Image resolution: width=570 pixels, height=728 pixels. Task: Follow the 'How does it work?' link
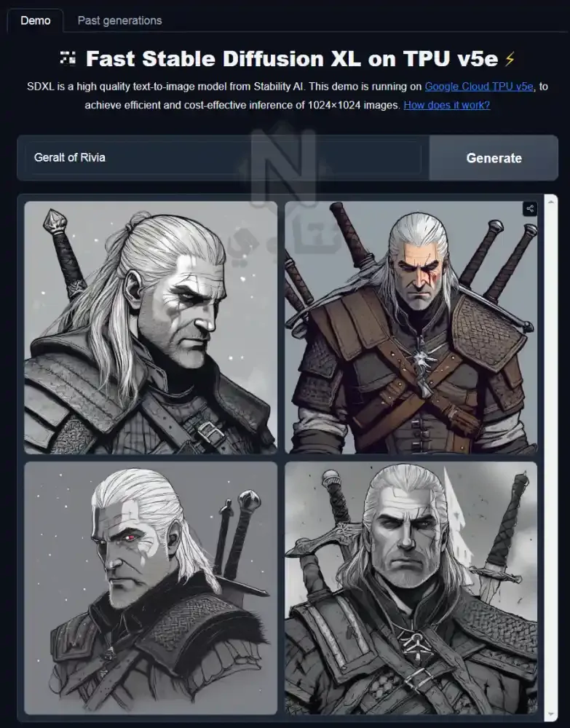coord(446,105)
